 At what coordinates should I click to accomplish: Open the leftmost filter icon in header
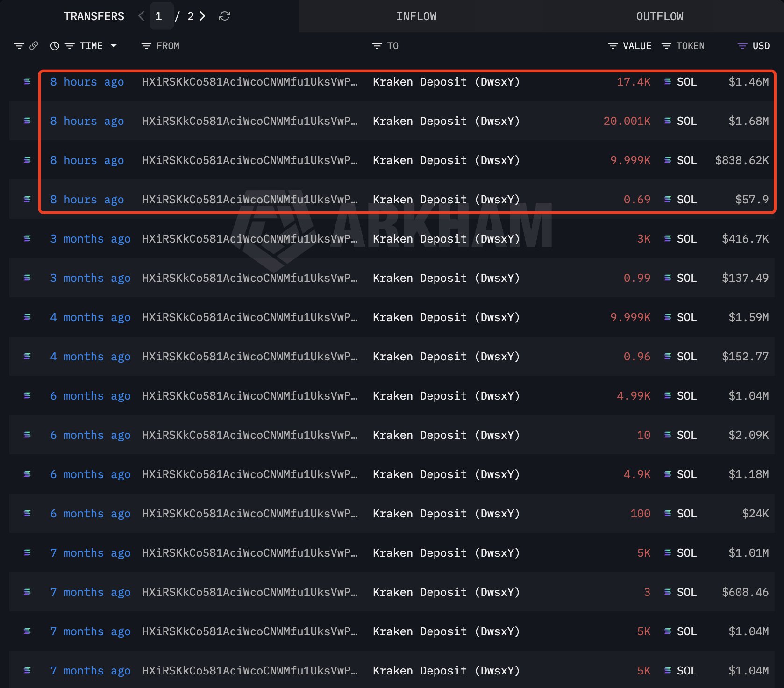[x=19, y=46]
